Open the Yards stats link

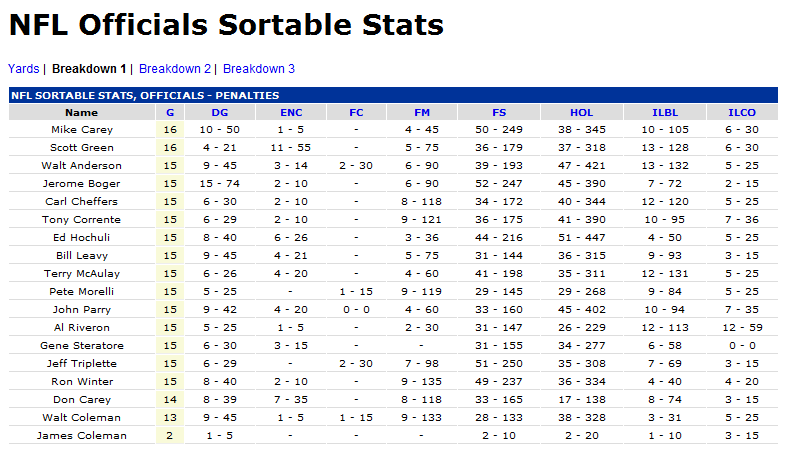24,69
